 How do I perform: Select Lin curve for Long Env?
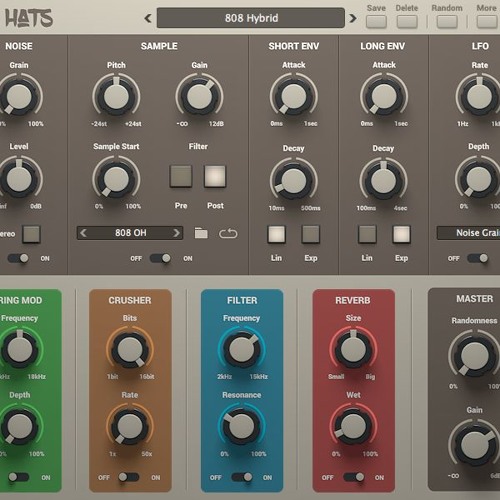coord(367,234)
